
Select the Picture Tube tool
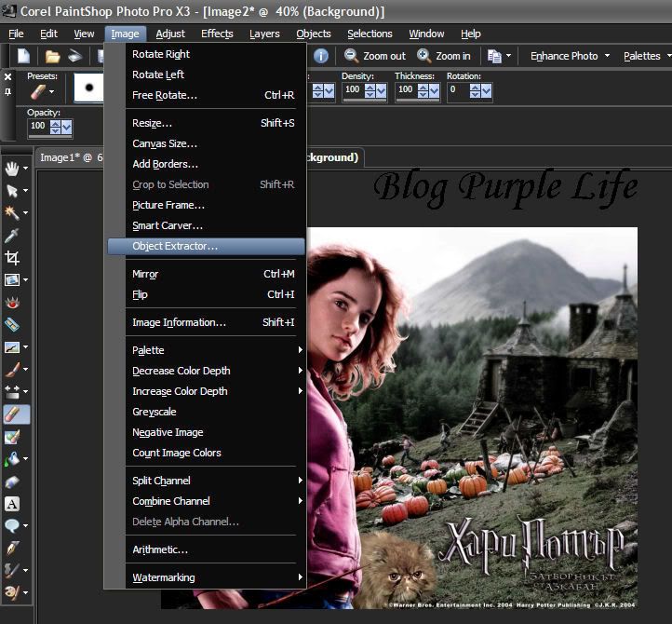[x=11, y=482]
